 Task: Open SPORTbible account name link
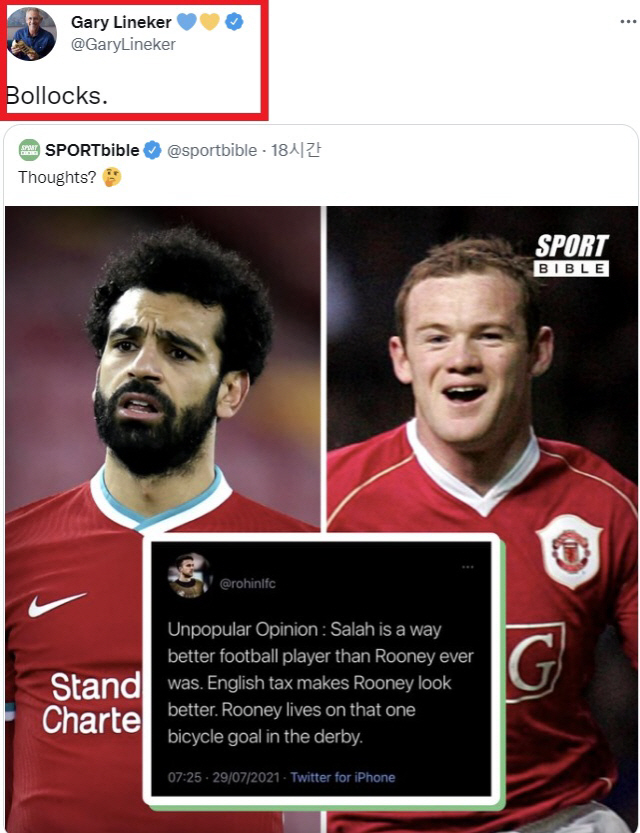click(x=92, y=150)
